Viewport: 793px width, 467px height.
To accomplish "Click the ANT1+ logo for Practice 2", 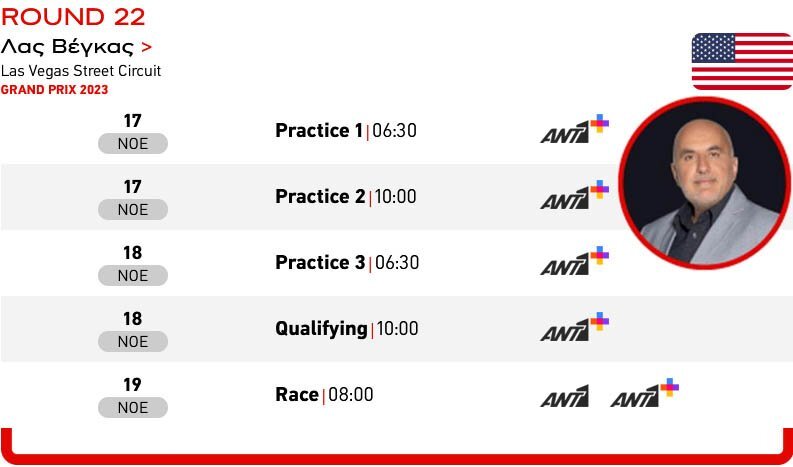I will coord(575,195).
